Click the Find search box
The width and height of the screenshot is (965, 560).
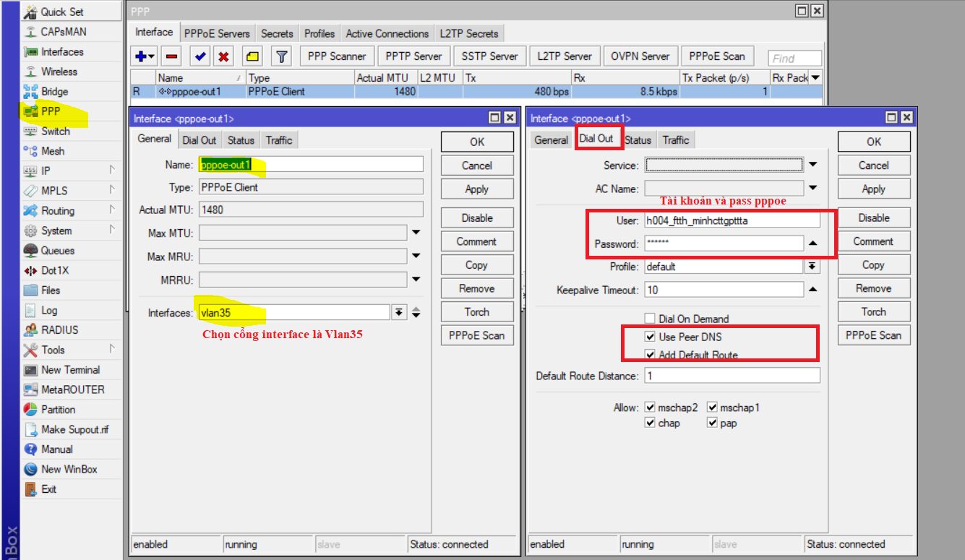point(795,59)
